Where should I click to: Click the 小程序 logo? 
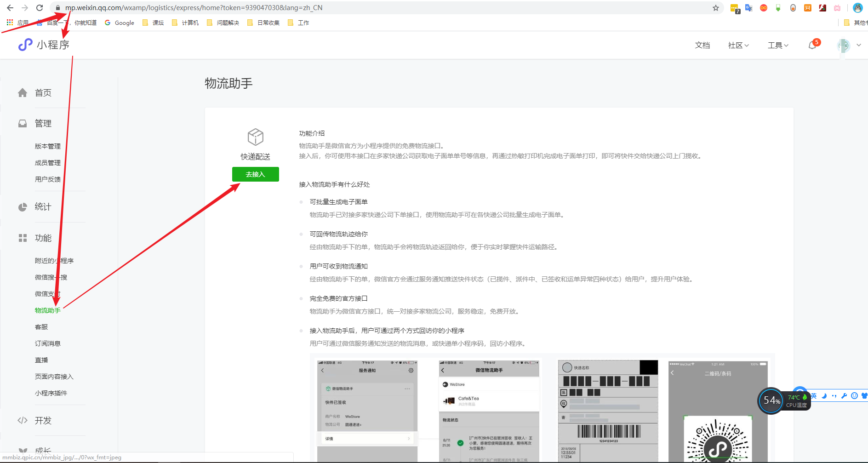(x=44, y=45)
